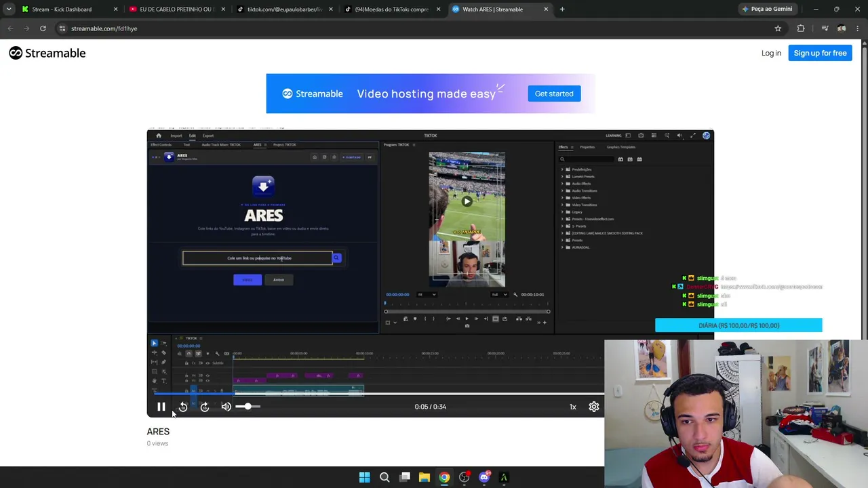
Task: Adjust the player volume slider
Action: [x=248, y=407]
